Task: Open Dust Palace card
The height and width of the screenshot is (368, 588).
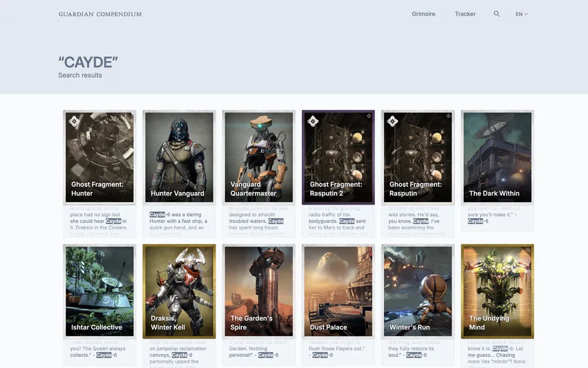Action: (x=338, y=291)
